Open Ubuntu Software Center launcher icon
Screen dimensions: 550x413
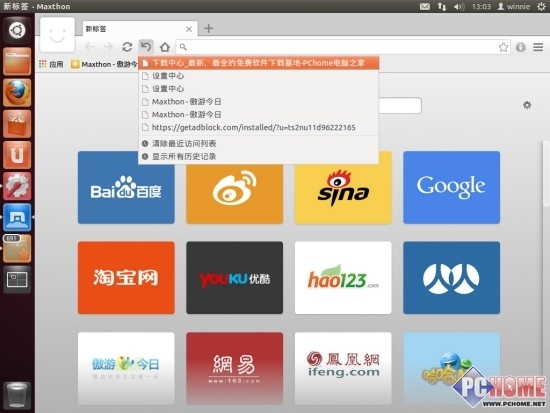click(17, 124)
